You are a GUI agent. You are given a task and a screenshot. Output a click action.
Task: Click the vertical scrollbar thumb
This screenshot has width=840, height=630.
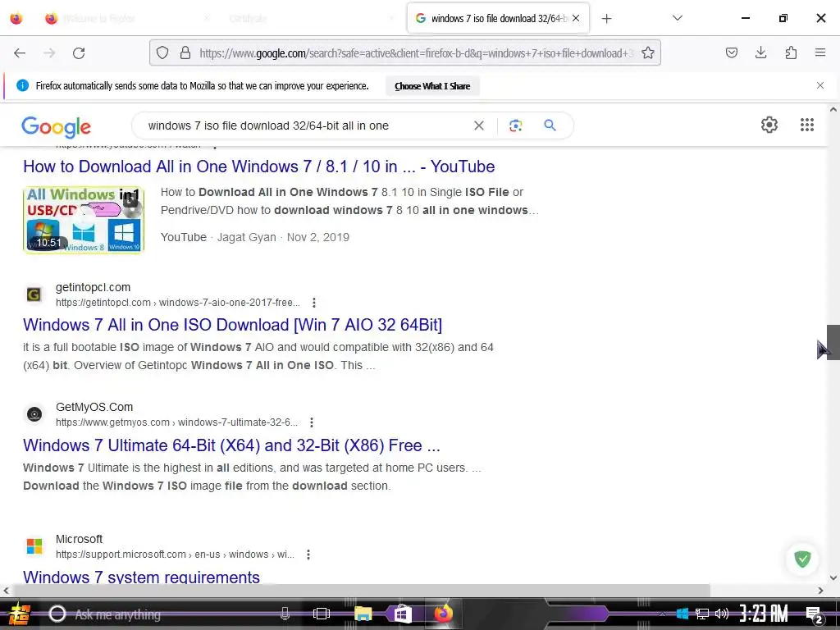(x=833, y=342)
